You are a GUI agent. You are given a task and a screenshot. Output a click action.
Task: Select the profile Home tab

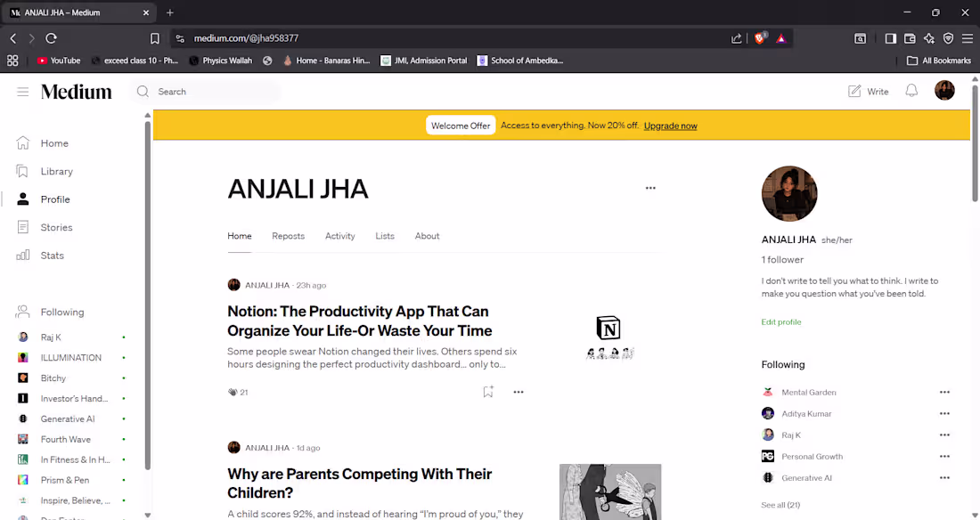[240, 236]
